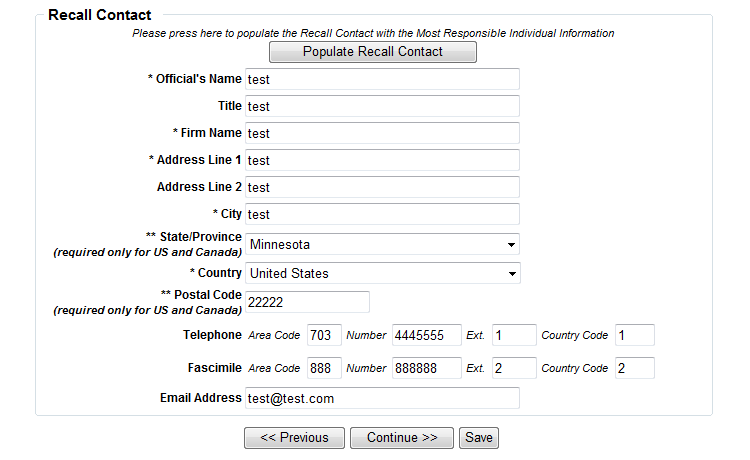Viewport: 750px width, 460px height.
Task: Save the recall contact form
Action: pyautogui.click(x=479, y=438)
